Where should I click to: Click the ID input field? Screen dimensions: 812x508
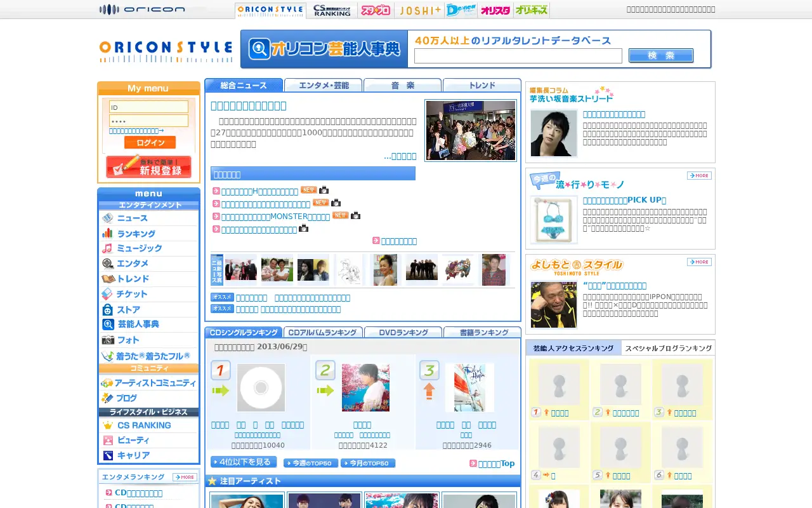coord(148,107)
